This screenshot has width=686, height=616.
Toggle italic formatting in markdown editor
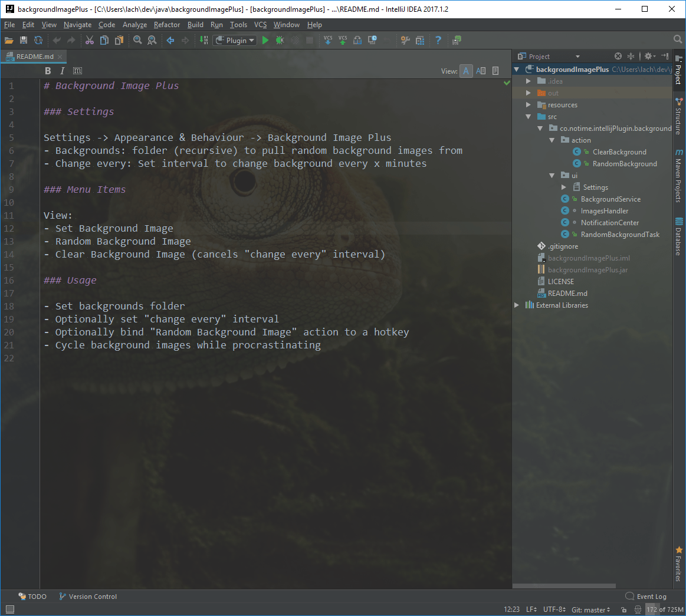pyautogui.click(x=63, y=71)
